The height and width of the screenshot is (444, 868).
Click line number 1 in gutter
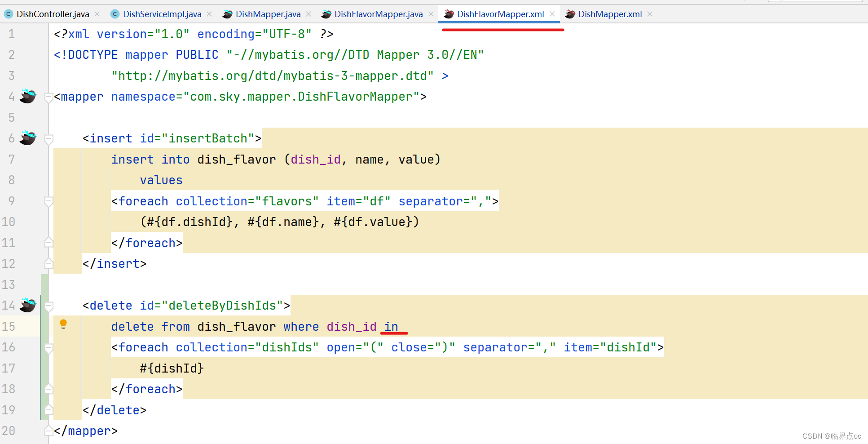pos(12,34)
